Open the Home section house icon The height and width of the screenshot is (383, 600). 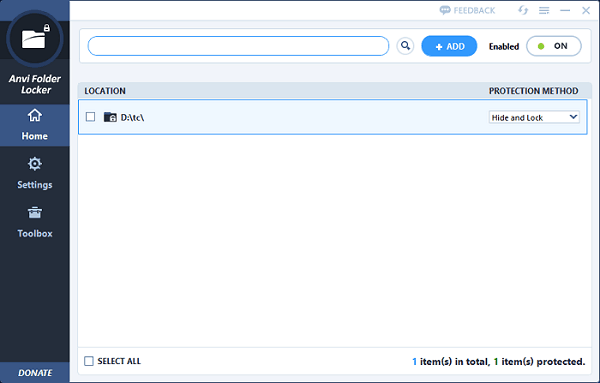pos(35,115)
